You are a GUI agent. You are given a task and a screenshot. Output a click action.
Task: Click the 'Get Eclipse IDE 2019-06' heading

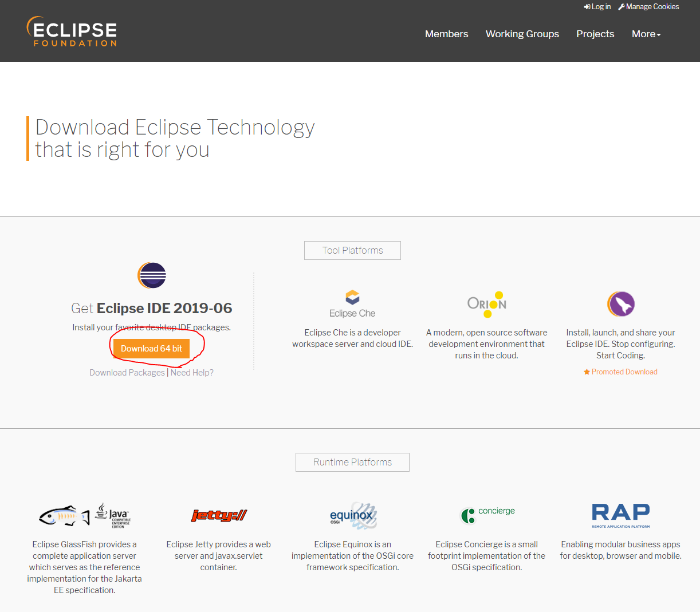point(152,308)
